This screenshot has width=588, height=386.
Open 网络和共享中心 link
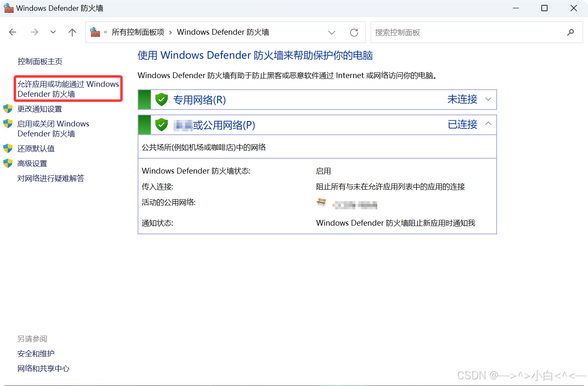click(x=43, y=369)
